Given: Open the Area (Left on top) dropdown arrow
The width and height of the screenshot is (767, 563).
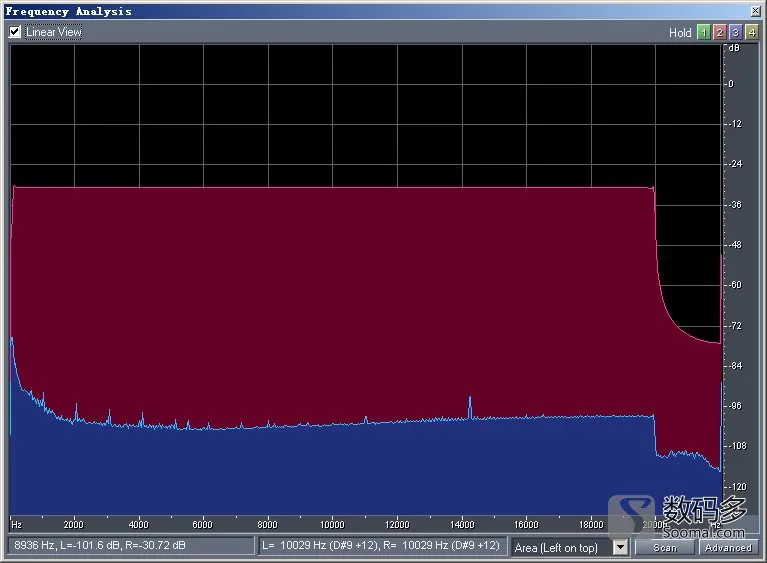Looking at the screenshot, I should click(x=620, y=547).
